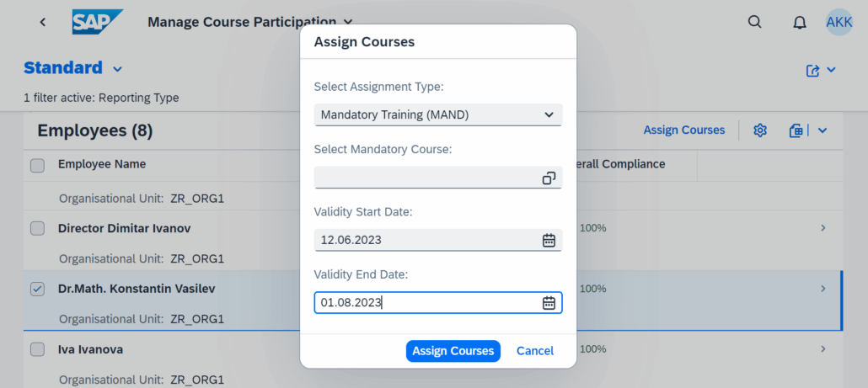Expand the Assignment Type dropdown
Image resolution: width=868 pixels, height=388 pixels.
549,114
